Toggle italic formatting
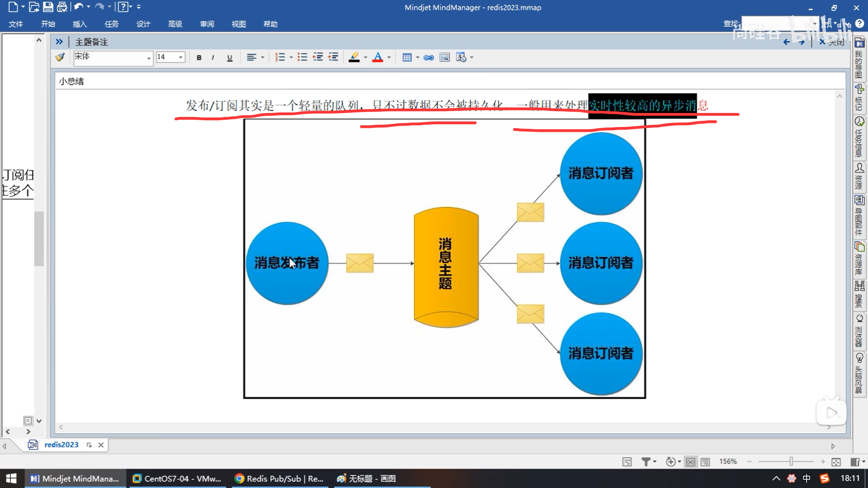Viewport: 868px width, 488px height. 213,57
